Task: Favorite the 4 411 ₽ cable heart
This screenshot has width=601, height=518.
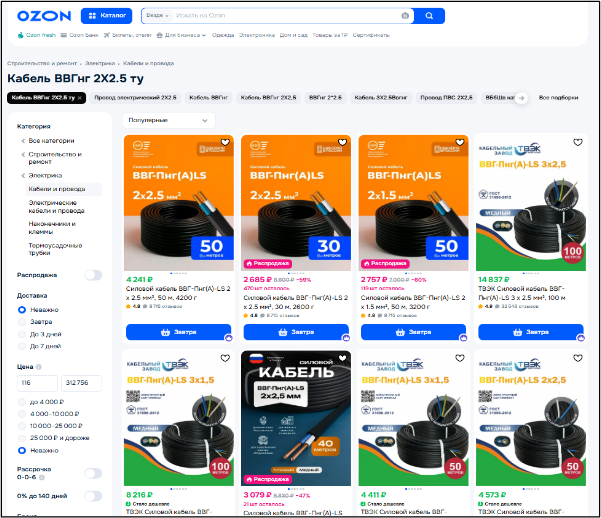Action: click(460, 358)
